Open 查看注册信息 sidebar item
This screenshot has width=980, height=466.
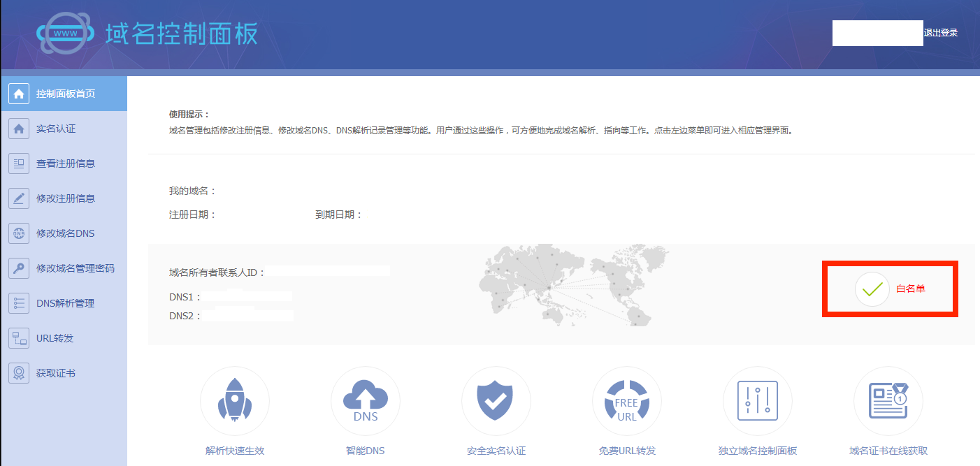click(x=64, y=163)
